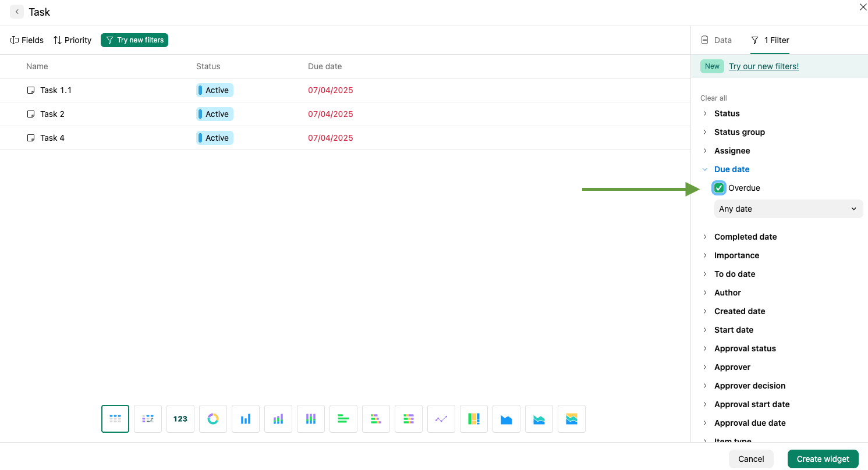Click the Due date column header
The width and height of the screenshot is (868, 470).
pos(325,66)
